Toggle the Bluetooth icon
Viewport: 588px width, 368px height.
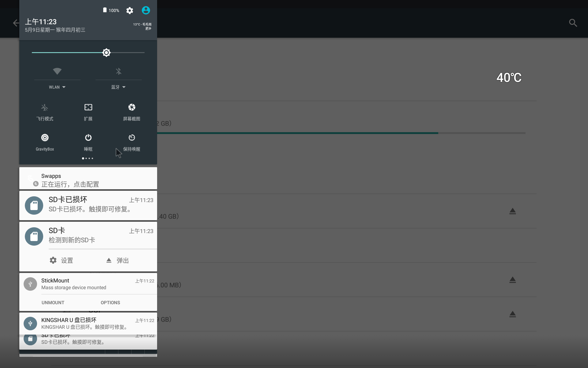click(119, 71)
